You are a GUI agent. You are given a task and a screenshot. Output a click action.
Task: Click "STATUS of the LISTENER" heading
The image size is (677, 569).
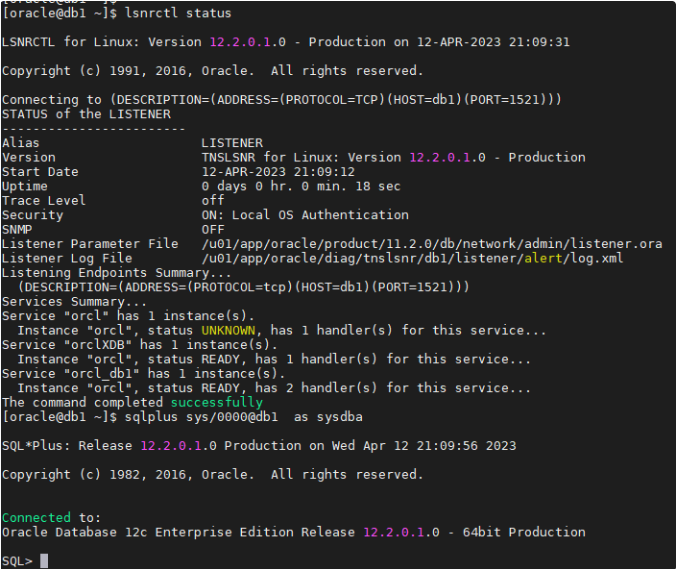point(86,114)
